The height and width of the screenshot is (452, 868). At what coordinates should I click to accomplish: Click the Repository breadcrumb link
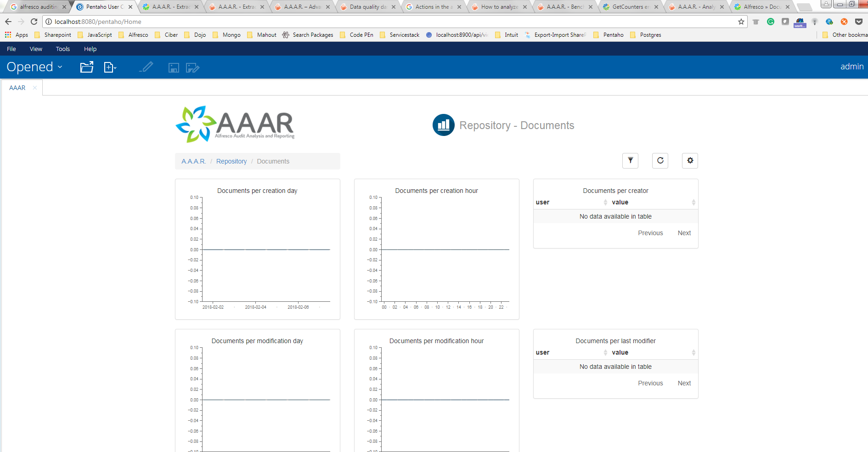(231, 161)
